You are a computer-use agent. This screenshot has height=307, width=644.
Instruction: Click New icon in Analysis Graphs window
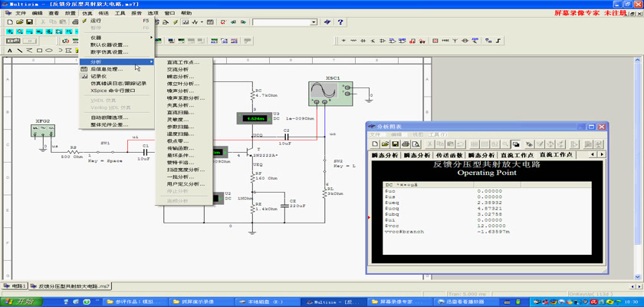pyautogui.click(x=376, y=144)
